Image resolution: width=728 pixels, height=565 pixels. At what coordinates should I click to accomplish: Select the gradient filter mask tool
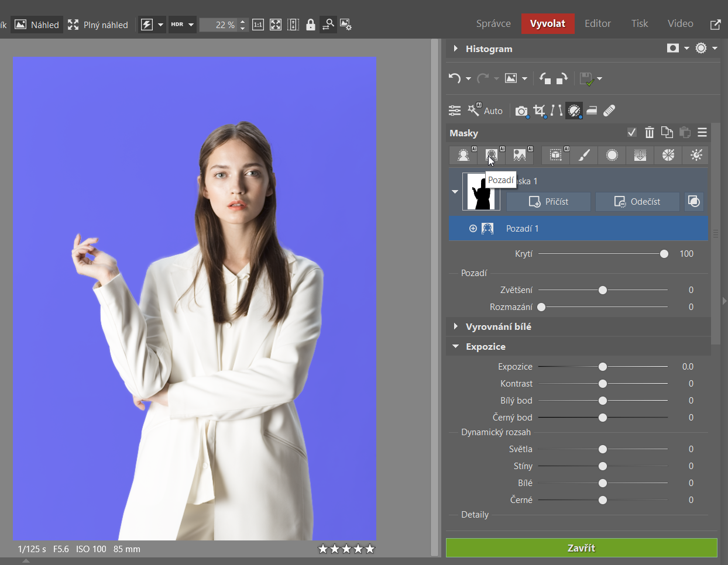pyautogui.click(x=640, y=155)
